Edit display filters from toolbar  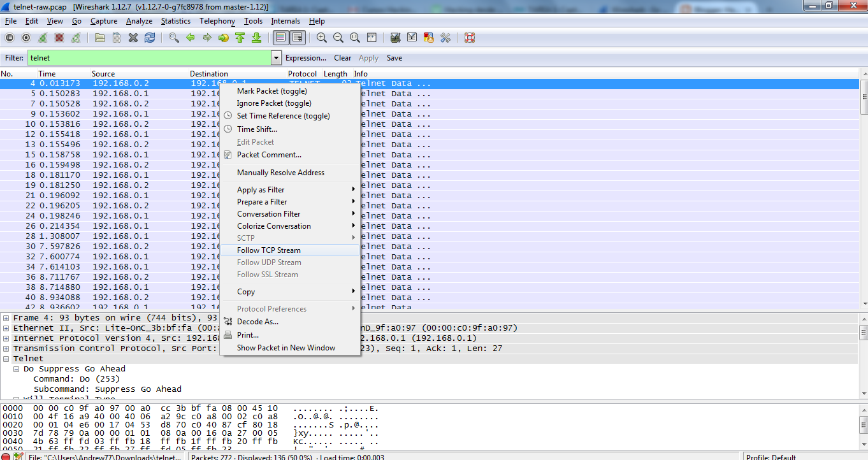pyautogui.click(x=412, y=38)
